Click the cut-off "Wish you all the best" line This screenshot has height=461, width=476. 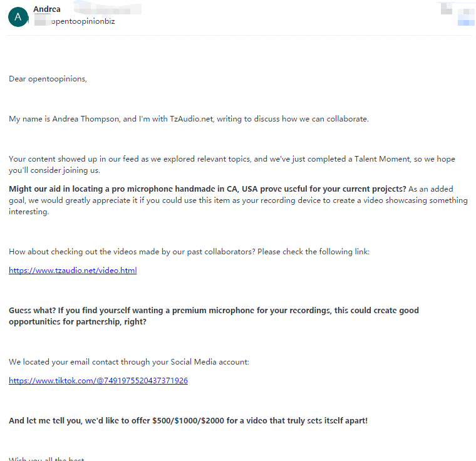click(46, 459)
